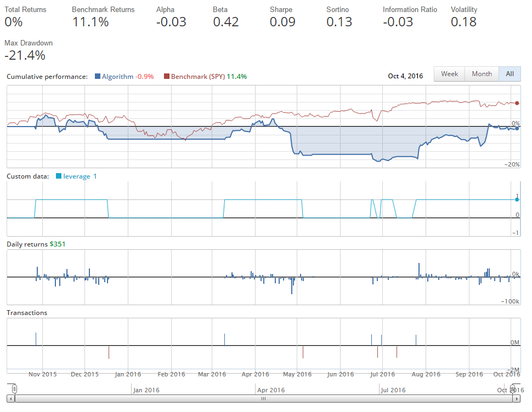
Task: Click the Sharpe ratio value
Action: [x=282, y=22]
